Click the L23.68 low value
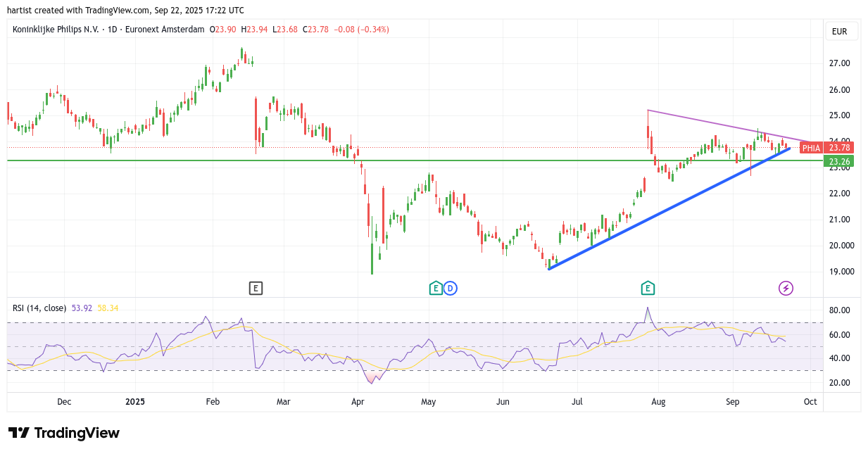The image size is (868, 454). coord(285,30)
